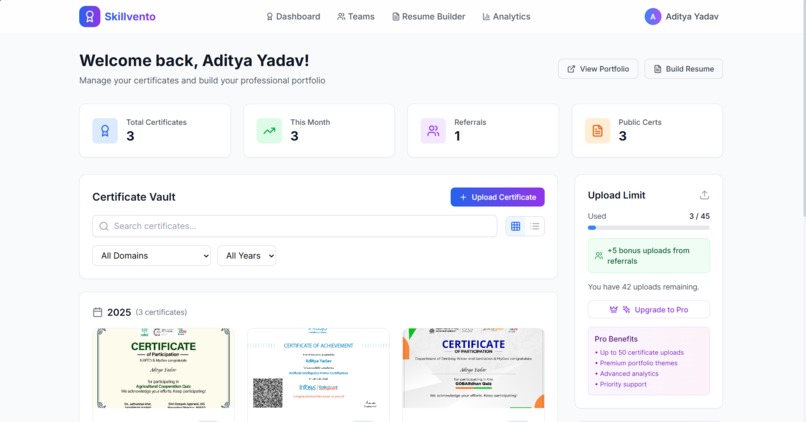This screenshot has width=806, height=422.
Task: Open the GOBARdhan Quiz certificate thumbnail
Action: tap(473, 368)
